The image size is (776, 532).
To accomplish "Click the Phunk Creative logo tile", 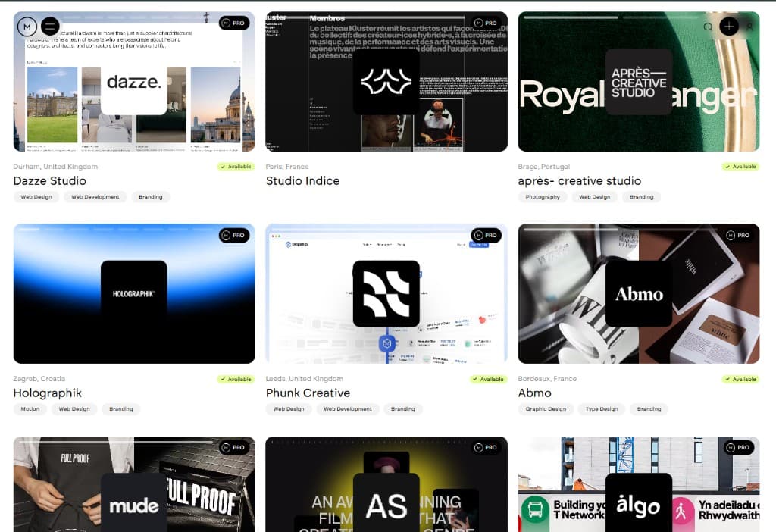I will tap(386, 293).
